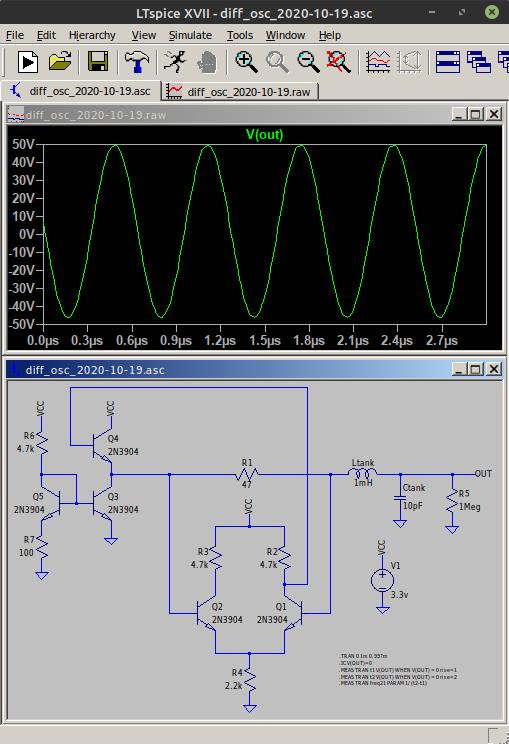Click the Run simulation icon
Image resolution: width=509 pixels, height=744 pixels.
pyautogui.click(x=28, y=62)
